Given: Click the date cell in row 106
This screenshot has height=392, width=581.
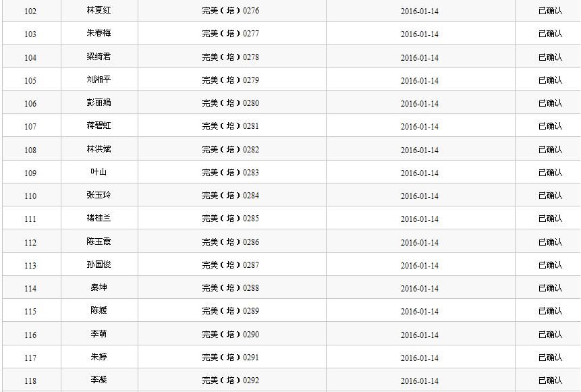Looking at the screenshot, I should 419,104.
